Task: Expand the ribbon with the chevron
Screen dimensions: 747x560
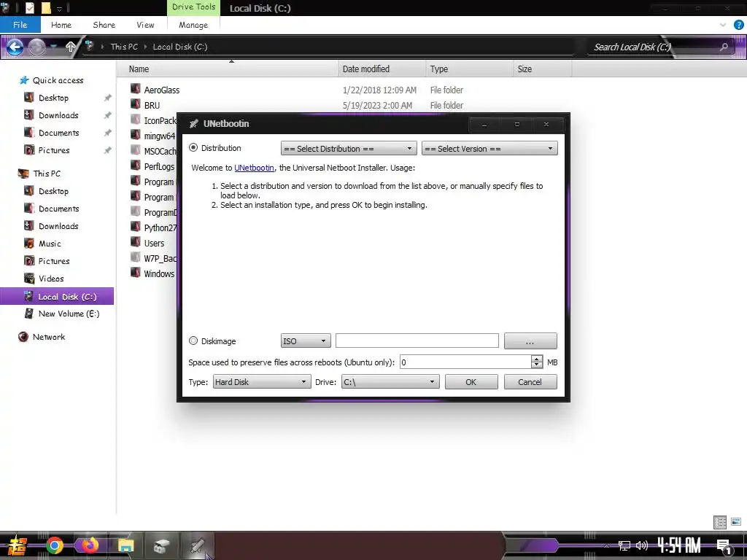Action: point(723,25)
